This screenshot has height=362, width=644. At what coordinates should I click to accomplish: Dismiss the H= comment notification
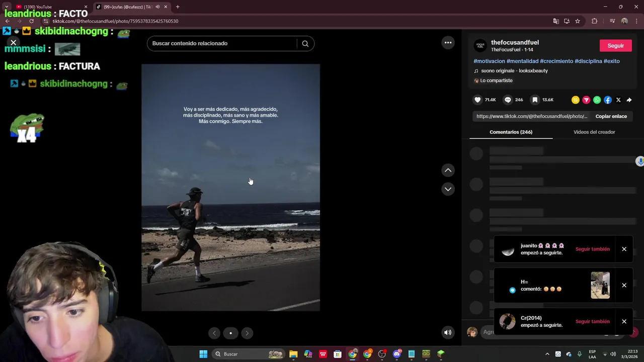pos(624,285)
